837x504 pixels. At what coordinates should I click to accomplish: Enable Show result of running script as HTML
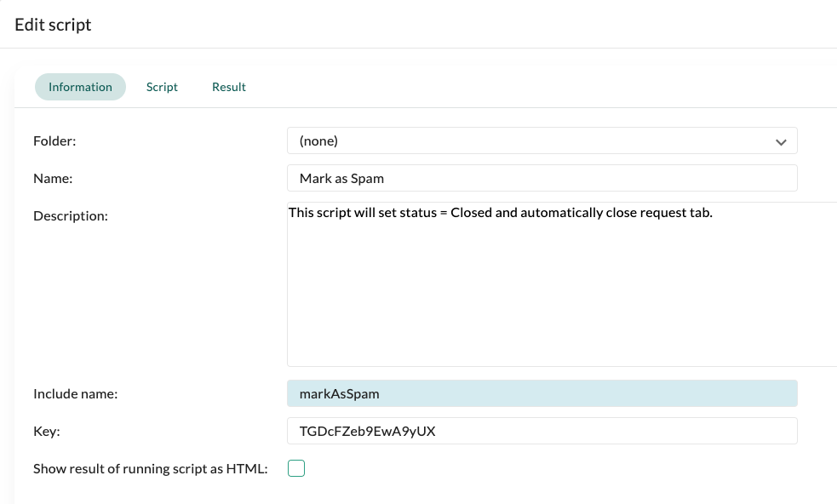point(296,468)
